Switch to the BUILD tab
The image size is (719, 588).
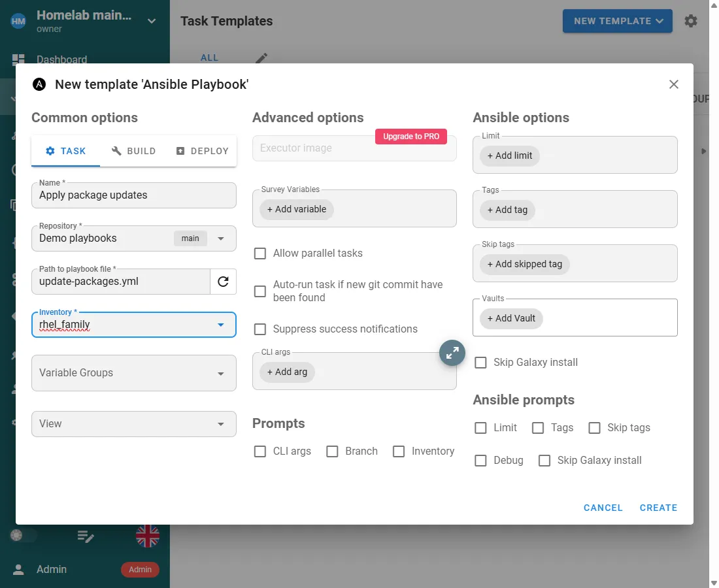(x=133, y=151)
